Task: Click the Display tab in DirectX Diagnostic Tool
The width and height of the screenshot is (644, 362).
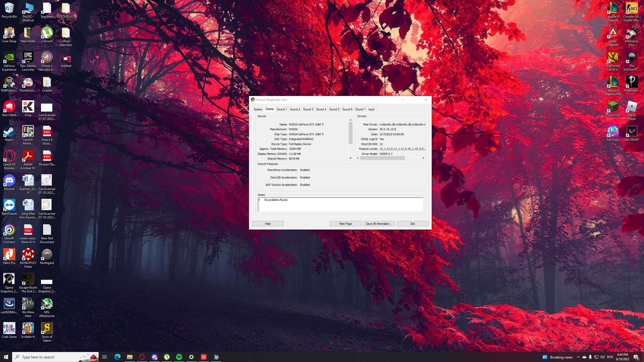Action: tap(269, 109)
